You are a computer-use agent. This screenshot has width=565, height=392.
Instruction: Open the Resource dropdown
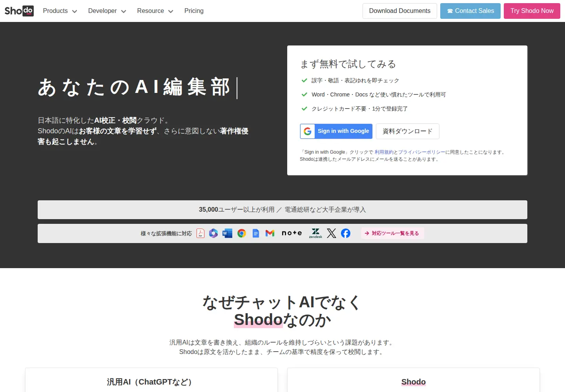(x=155, y=11)
